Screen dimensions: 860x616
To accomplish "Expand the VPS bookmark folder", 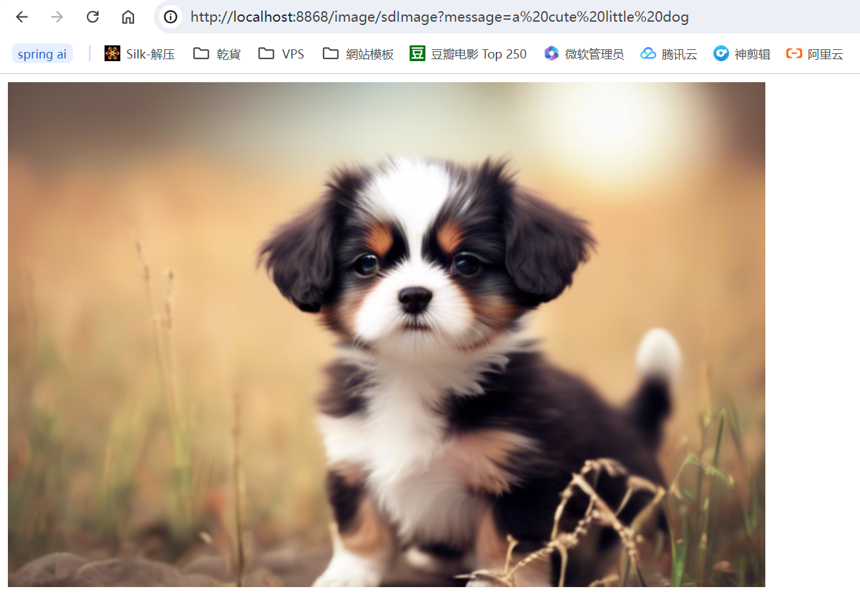I will [281, 54].
